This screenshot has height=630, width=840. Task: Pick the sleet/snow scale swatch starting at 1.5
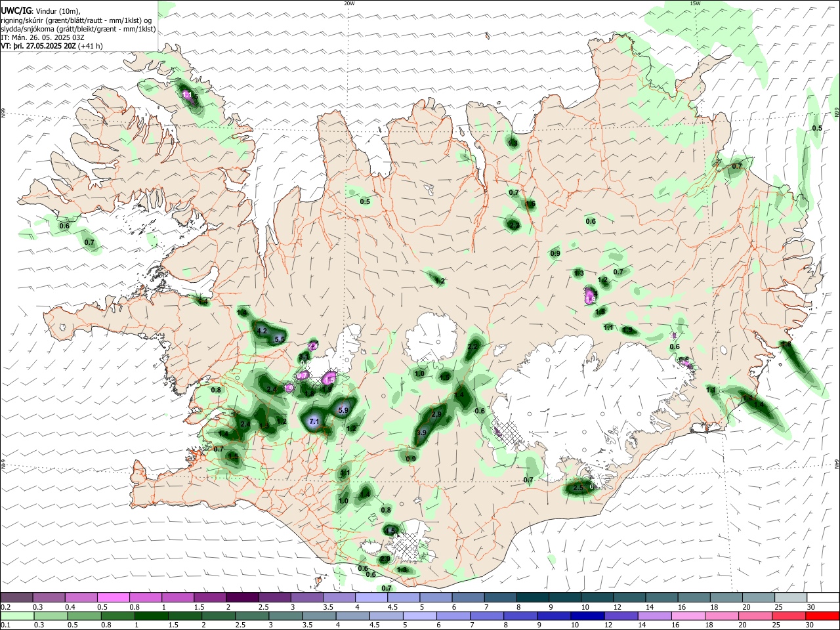[210, 598]
